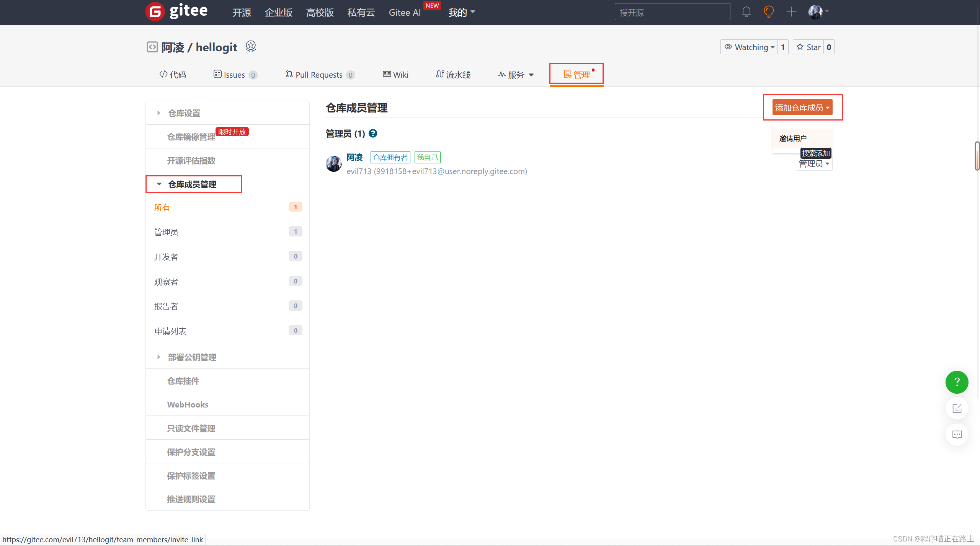The image size is (980, 546).
Task: Click the 搜开源 search field
Action: pos(672,12)
